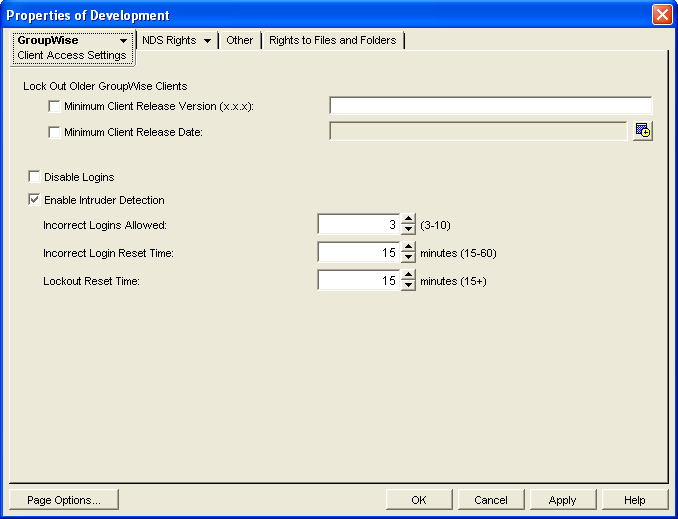The height and width of the screenshot is (519, 678).
Task: Cancel the properties dialog
Action: coord(491,500)
